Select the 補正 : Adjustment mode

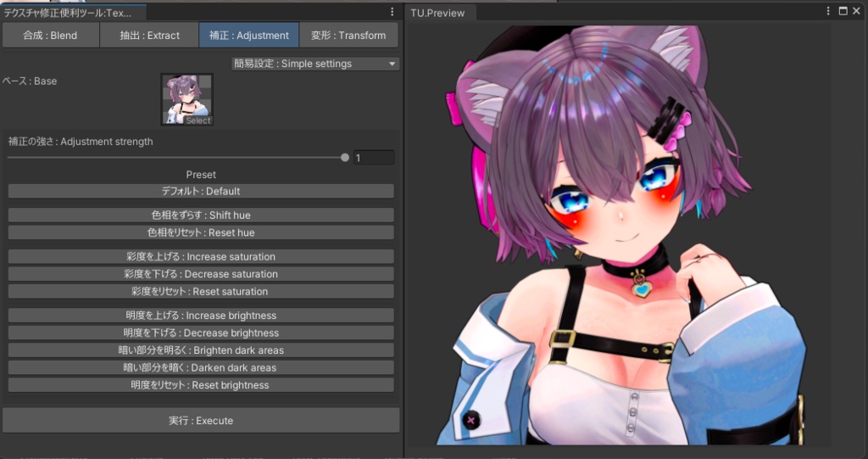[249, 36]
